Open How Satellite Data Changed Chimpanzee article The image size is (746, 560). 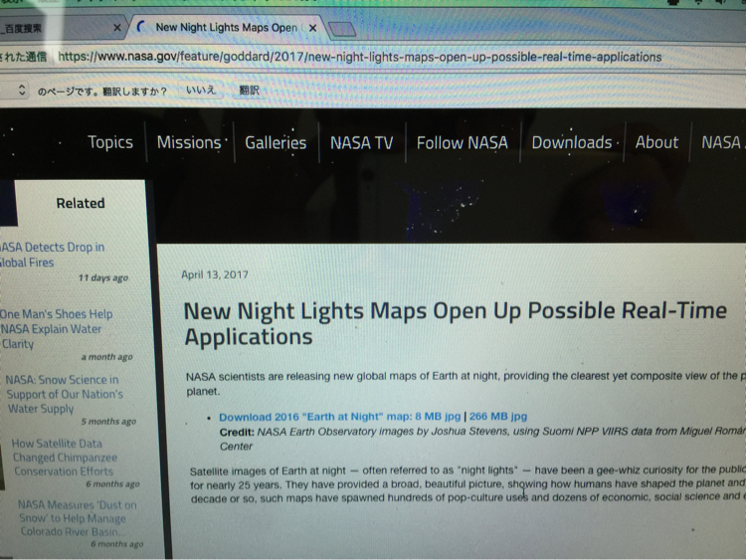pyautogui.click(x=65, y=458)
